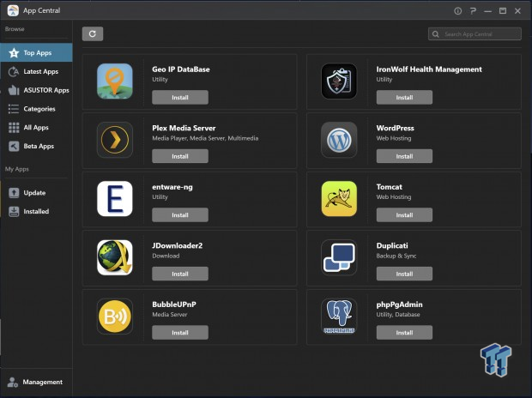Focus the Search App Central field
The height and width of the screenshot is (398, 532).
(x=475, y=34)
